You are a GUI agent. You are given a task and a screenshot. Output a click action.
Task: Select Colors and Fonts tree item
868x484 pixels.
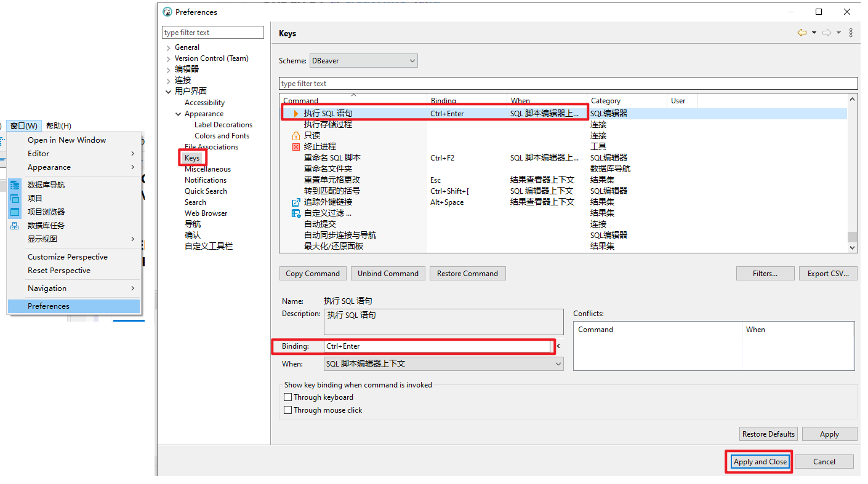coord(222,136)
